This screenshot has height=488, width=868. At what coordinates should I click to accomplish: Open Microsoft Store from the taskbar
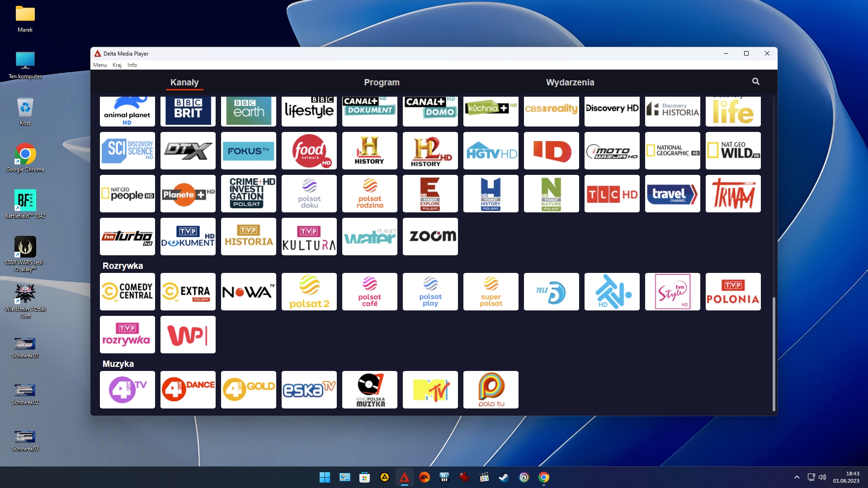(x=364, y=477)
